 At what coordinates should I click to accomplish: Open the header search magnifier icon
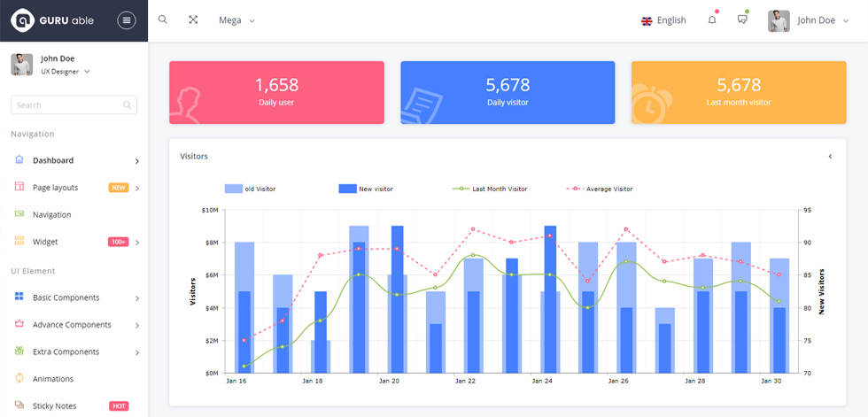(163, 19)
